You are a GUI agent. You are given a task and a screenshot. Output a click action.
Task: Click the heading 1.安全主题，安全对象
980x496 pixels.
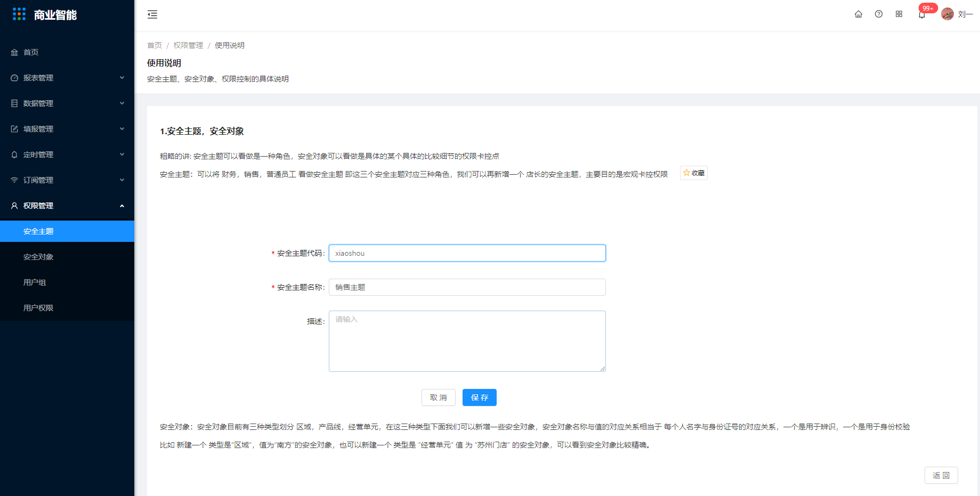(x=202, y=131)
